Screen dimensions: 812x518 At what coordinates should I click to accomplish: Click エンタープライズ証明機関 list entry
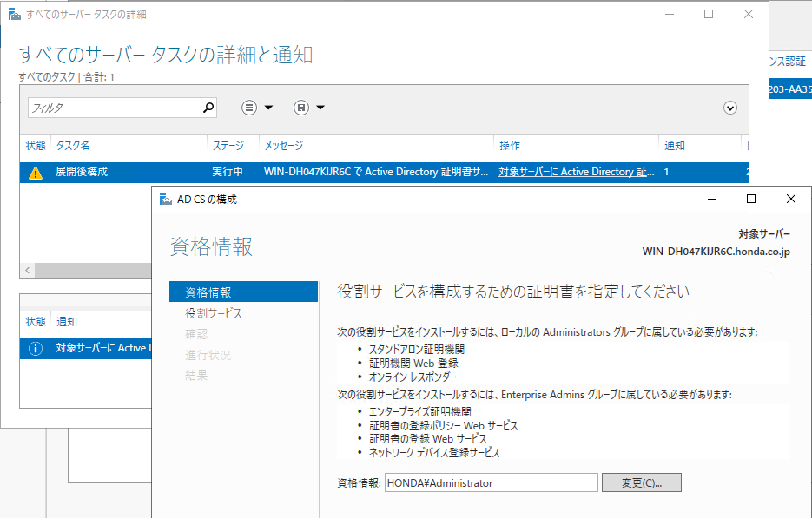click(420, 412)
